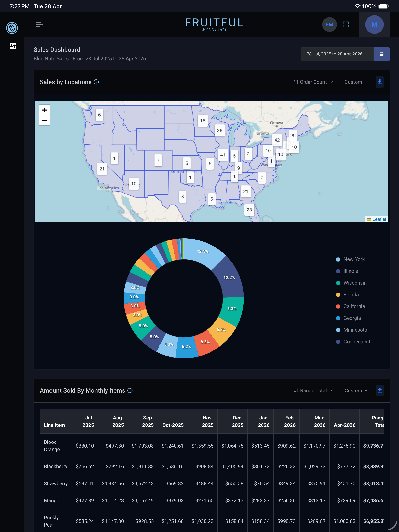Viewport: 399px width, 532px height.
Task: Click map marker showing 41 orders
Action: 223,155
